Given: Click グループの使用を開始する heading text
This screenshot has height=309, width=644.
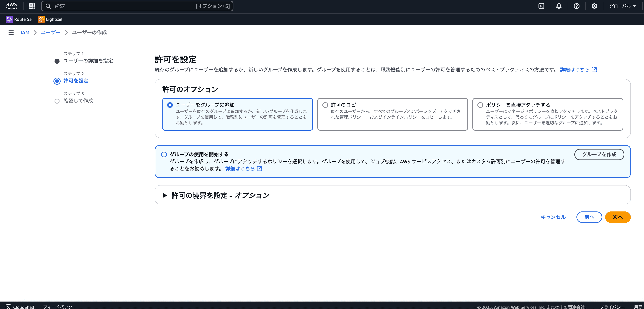Looking at the screenshot, I should click(x=199, y=154).
